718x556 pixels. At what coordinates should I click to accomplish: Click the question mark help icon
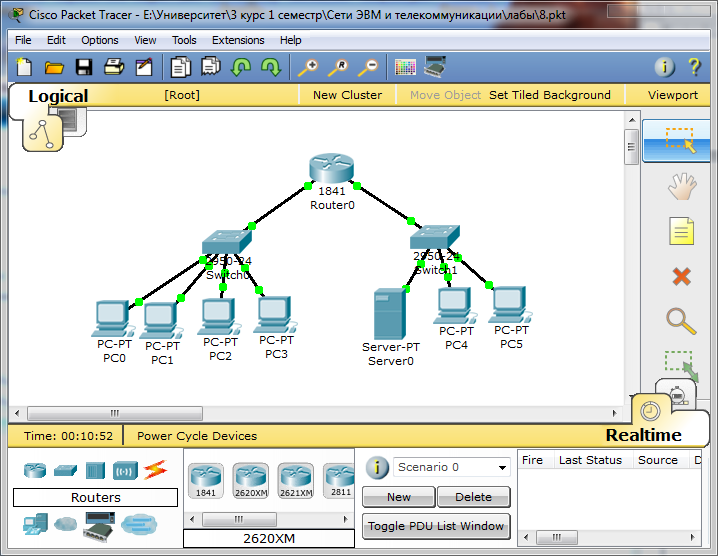[695, 67]
